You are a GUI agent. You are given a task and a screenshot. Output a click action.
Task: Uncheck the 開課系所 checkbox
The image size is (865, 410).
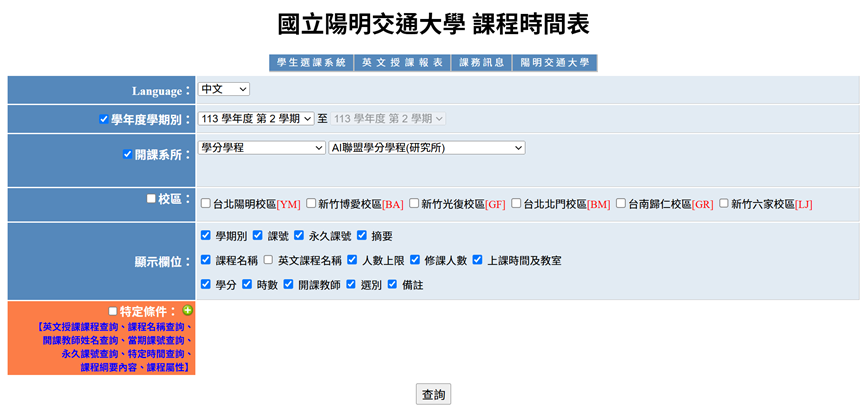point(127,155)
